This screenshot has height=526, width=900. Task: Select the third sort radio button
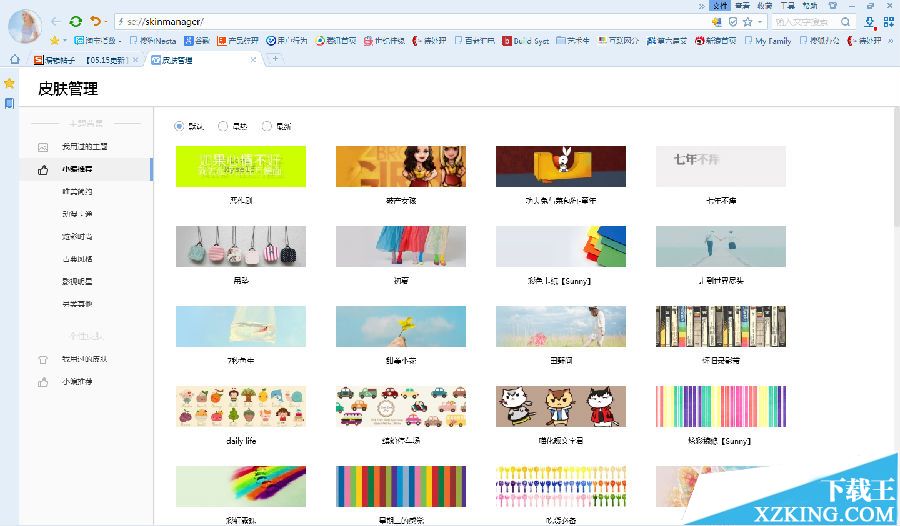(x=266, y=126)
